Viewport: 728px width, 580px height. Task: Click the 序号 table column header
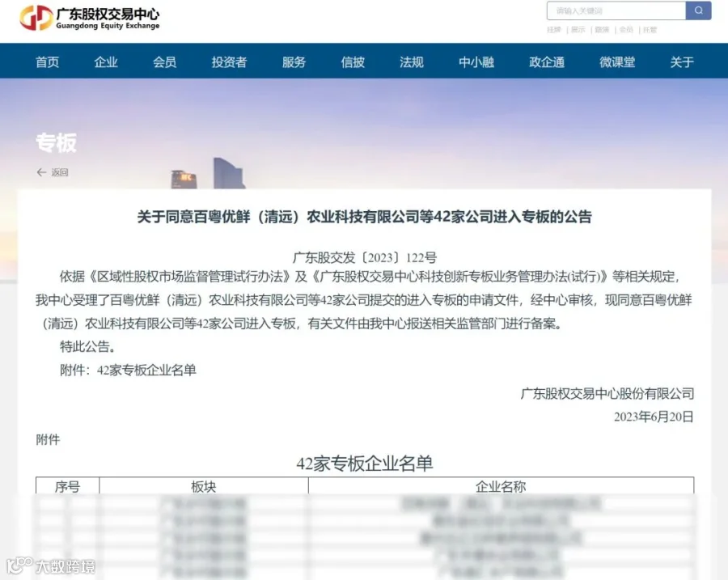click(x=67, y=486)
